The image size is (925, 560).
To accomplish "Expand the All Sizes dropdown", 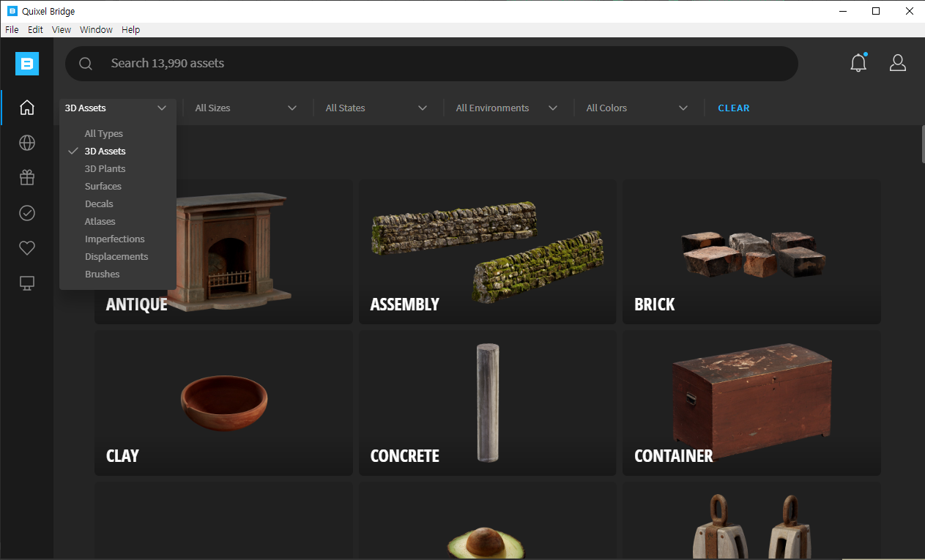I will click(x=246, y=108).
